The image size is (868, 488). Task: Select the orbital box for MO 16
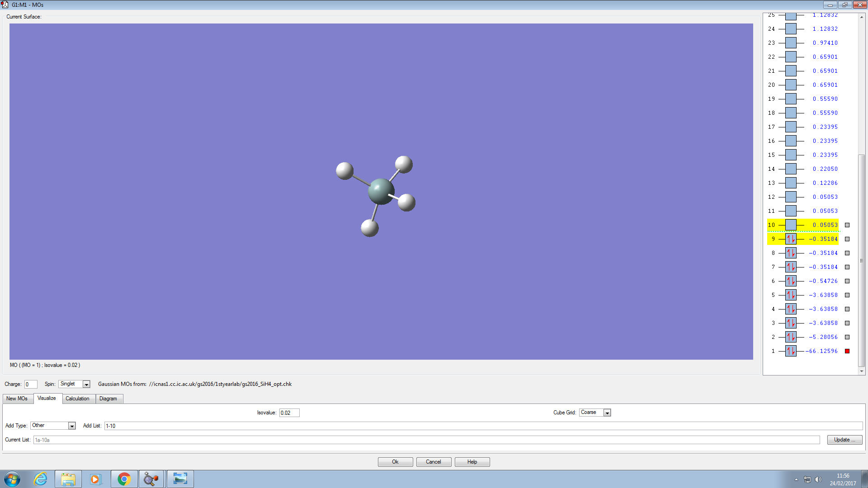(x=791, y=141)
